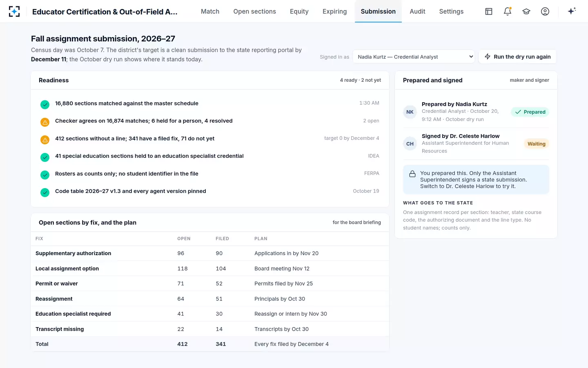Click the FILED column header
This screenshot has width=588, height=368.
(x=223, y=239)
